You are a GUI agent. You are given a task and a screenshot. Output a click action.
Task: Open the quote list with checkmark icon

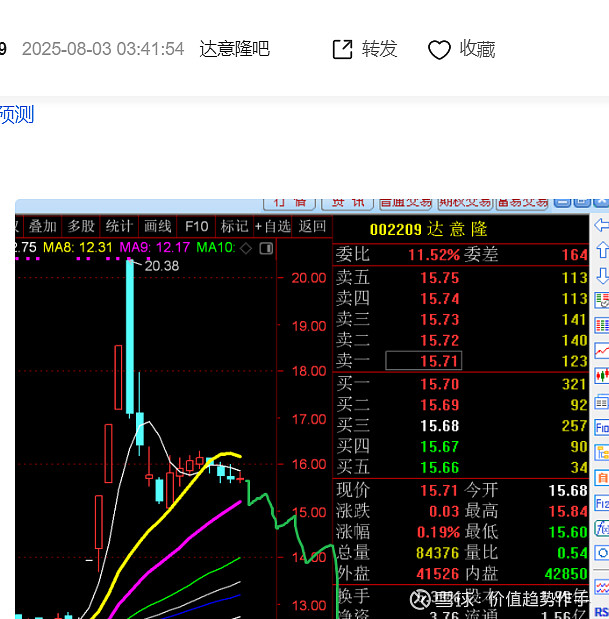pyautogui.click(x=602, y=301)
